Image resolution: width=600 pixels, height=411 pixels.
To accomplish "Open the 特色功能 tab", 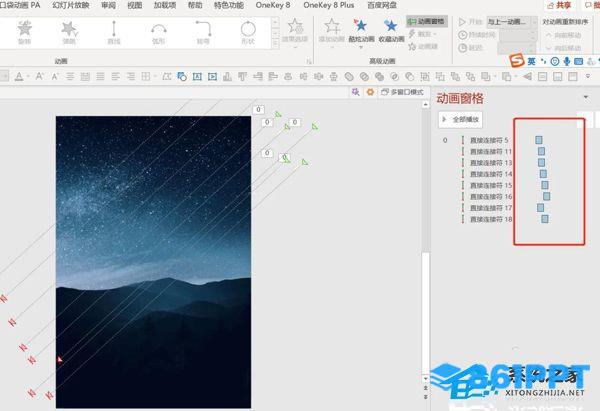I will point(229,5).
